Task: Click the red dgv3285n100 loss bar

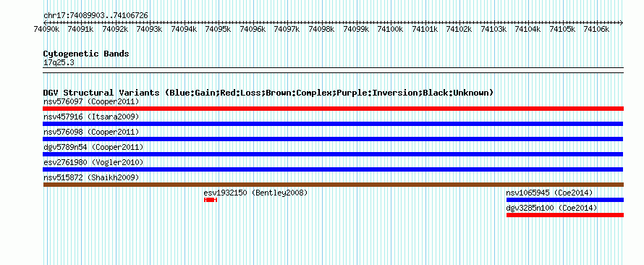Action: click(565, 215)
